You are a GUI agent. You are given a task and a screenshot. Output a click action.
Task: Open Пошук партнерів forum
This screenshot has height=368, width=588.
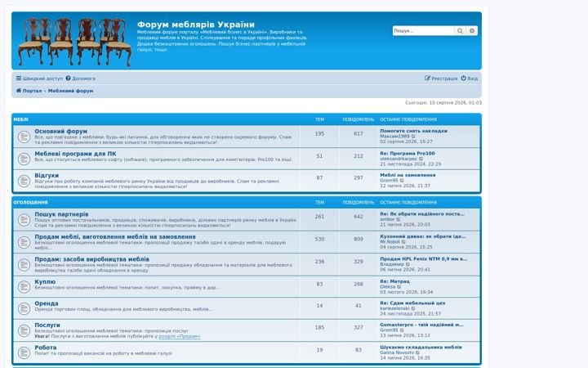point(61,214)
